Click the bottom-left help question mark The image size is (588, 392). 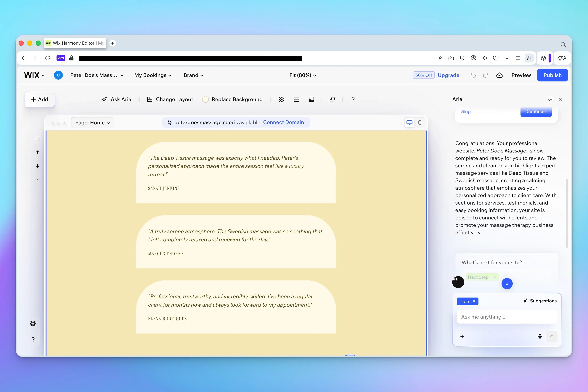[x=33, y=339]
